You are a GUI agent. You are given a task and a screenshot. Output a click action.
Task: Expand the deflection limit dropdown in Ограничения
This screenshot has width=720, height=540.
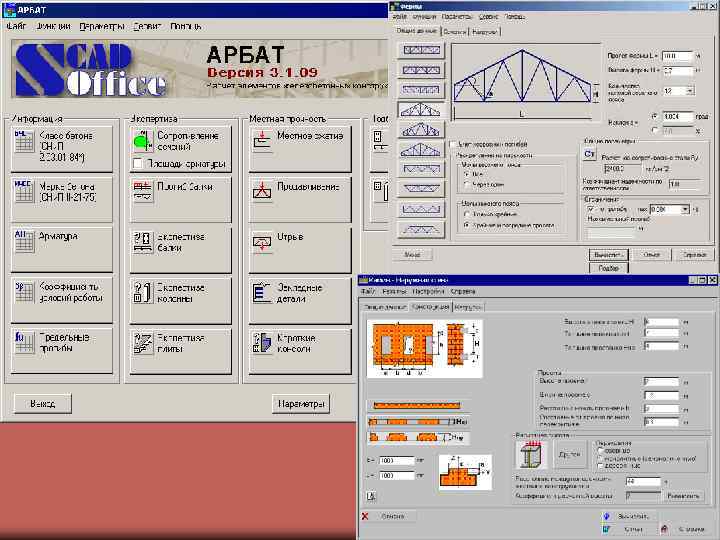point(685,209)
